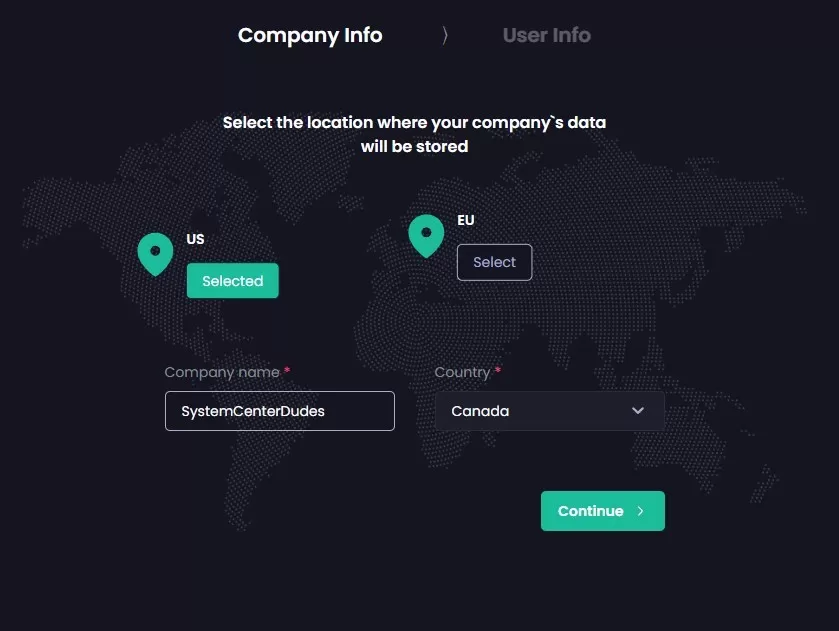Click the arrow icon inside Continue button
The image size is (839, 631).
pyautogui.click(x=641, y=511)
